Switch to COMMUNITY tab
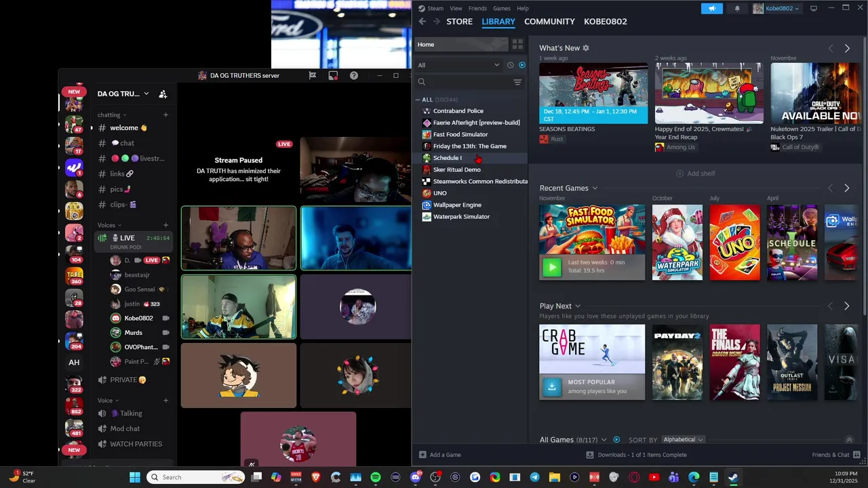 pos(549,22)
